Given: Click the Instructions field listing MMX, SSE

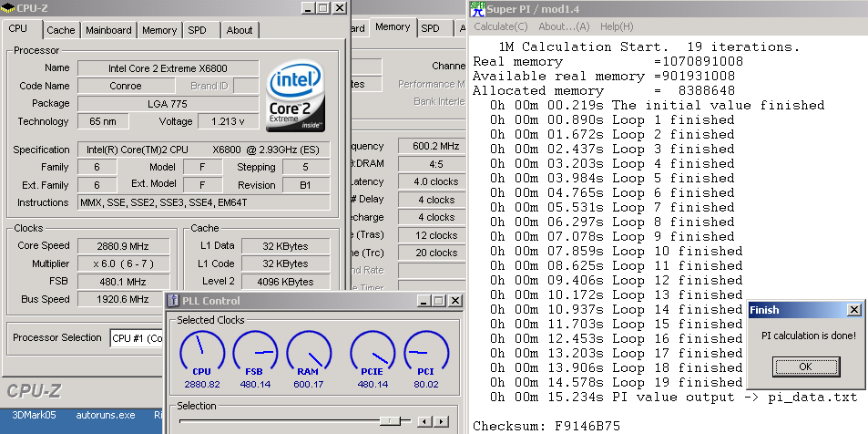Looking at the screenshot, I should (204, 202).
